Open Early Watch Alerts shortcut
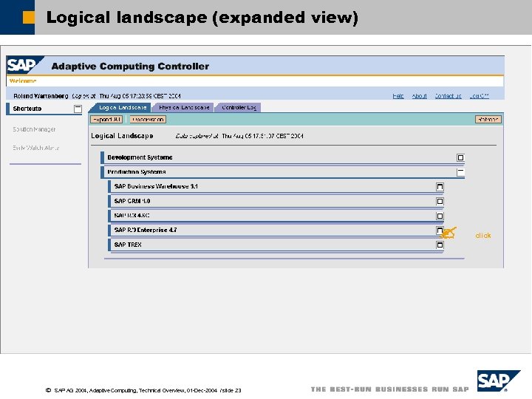The width and height of the screenshot is (532, 399). tap(36, 148)
